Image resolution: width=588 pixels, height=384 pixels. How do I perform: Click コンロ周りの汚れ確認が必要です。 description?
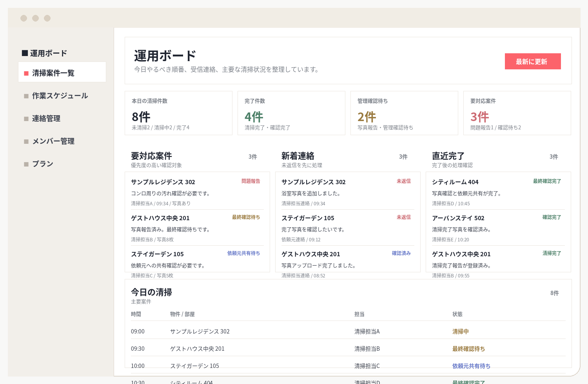coord(171,194)
